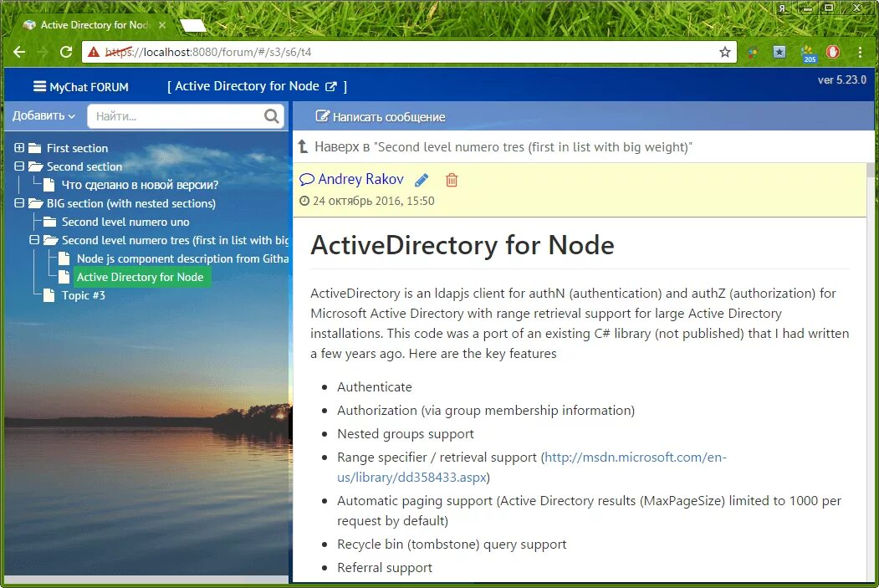879x588 pixels.
Task: Click the extension icon with 205 badge
Action: pyautogui.click(x=809, y=54)
